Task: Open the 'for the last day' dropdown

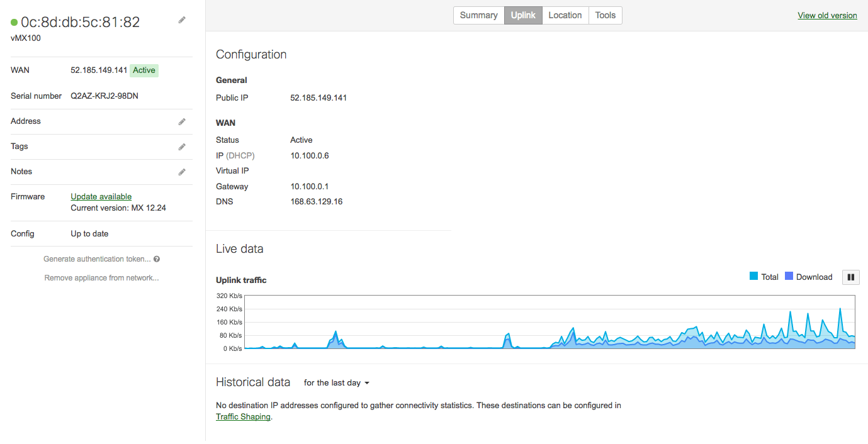Action: point(336,382)
